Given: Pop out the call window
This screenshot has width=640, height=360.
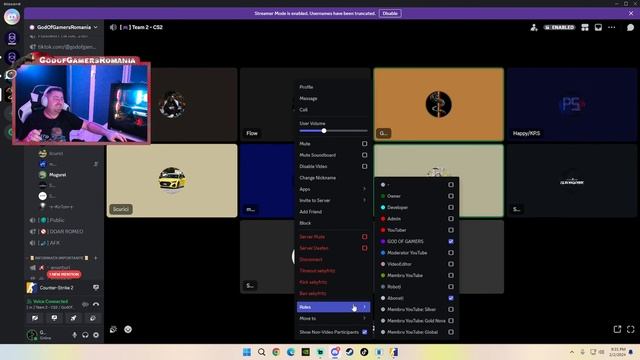Looking at the screenshot, I should click(x=617, y=329).
